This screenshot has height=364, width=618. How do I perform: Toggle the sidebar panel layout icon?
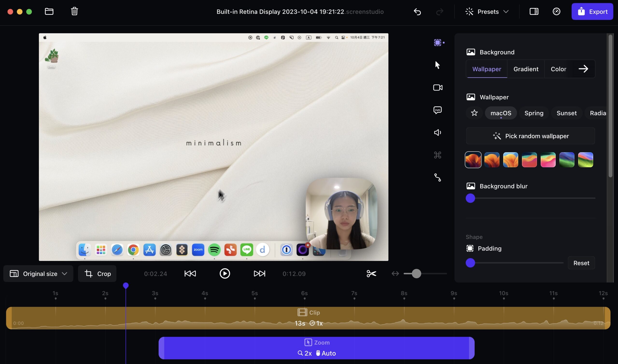pyautogui.click(x=534, y=12)
